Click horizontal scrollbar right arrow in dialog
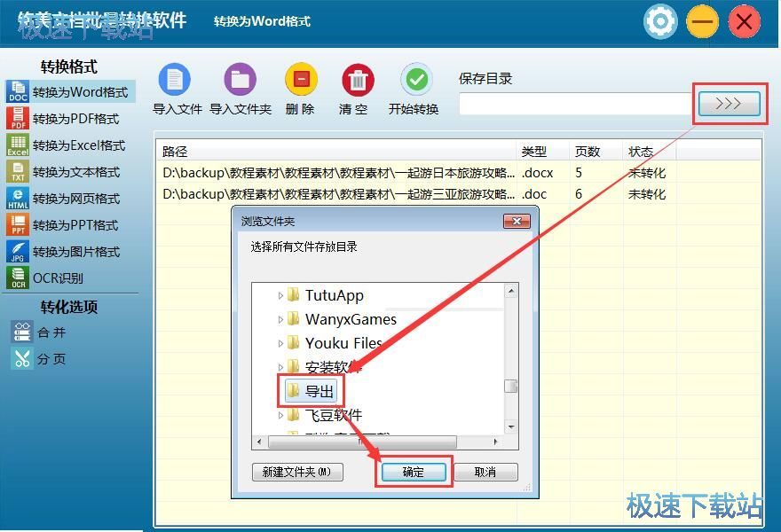The height and width of the screenshot is (532, 781). [x=495, y=442]
